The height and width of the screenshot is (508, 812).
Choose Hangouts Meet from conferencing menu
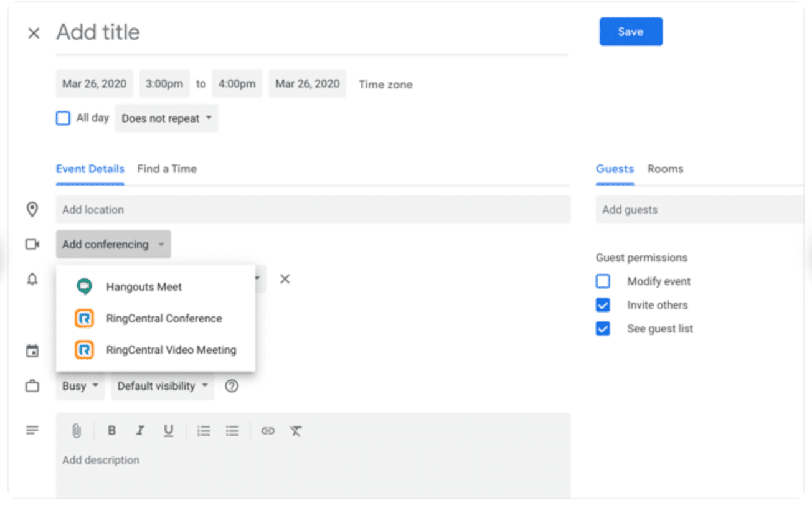[144, 287]
